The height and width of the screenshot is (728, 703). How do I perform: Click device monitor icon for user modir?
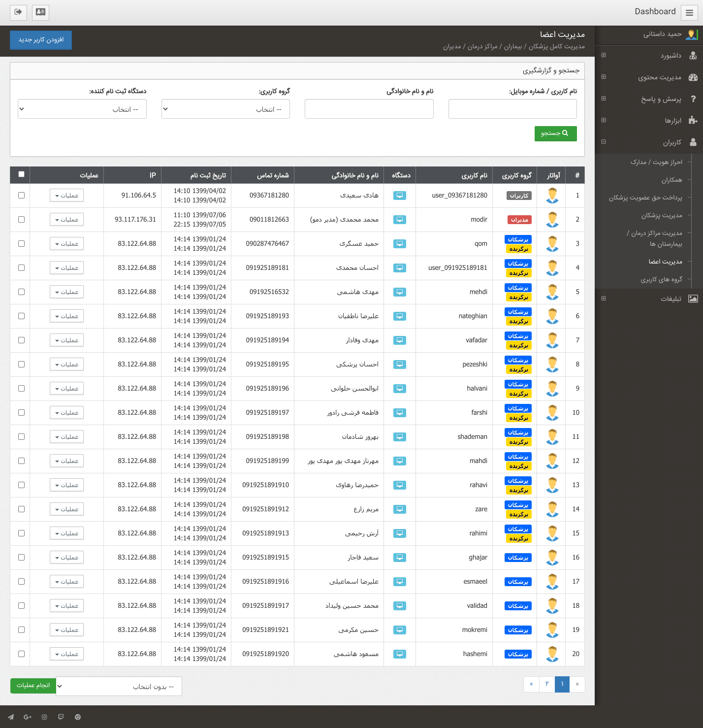point(400,220)
